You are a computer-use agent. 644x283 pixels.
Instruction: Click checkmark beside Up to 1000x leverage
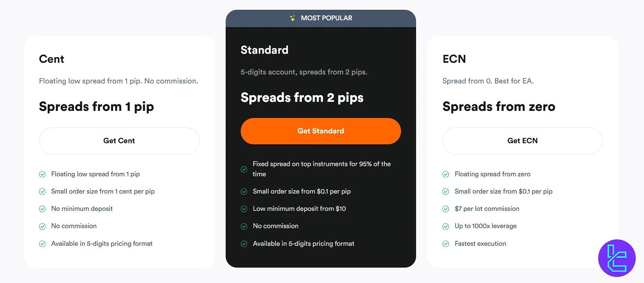(x=446, y=226)
